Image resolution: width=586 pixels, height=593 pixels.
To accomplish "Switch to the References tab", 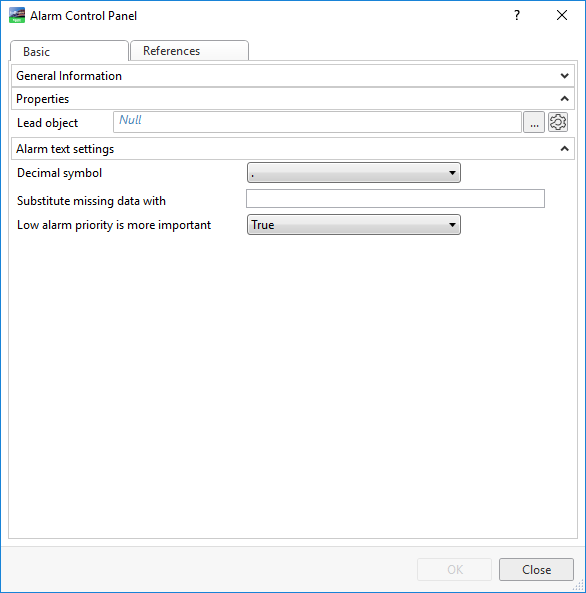I will 189,51.
